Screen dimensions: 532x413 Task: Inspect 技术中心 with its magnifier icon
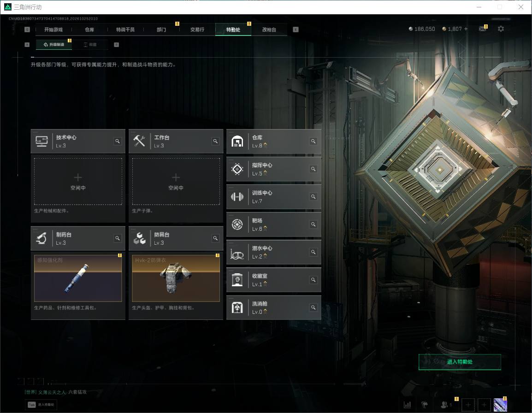(x=118, y=141)
